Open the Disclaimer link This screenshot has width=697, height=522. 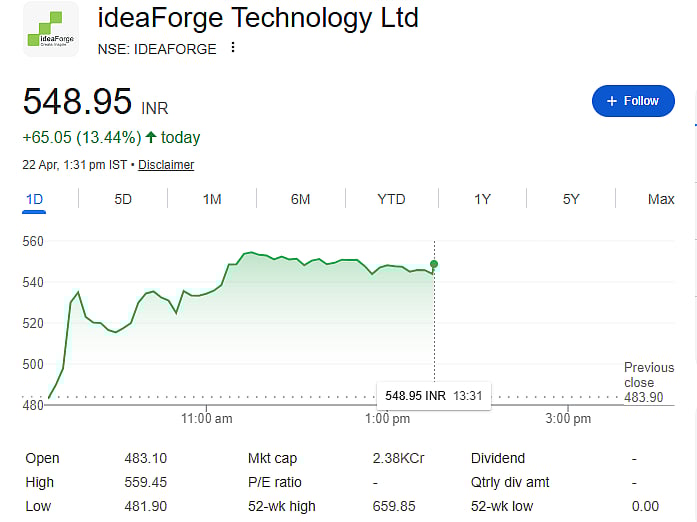[x=166, y=165]
